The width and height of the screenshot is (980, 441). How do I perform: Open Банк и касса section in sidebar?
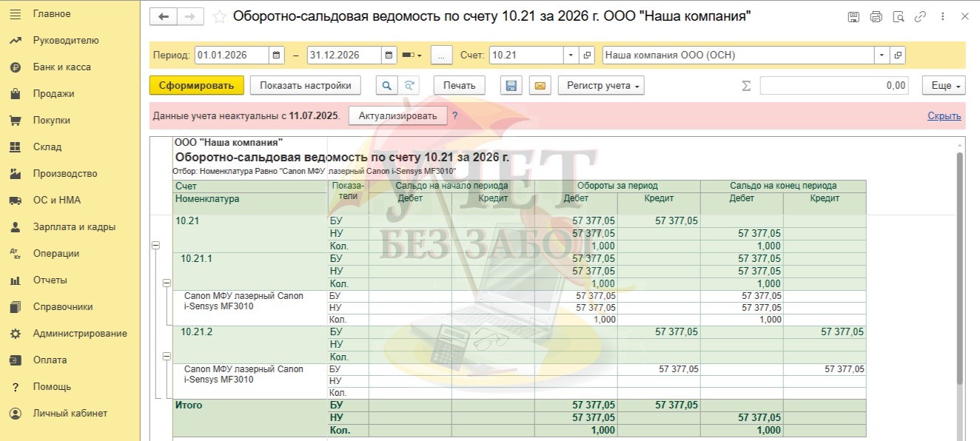pos(61,67)
